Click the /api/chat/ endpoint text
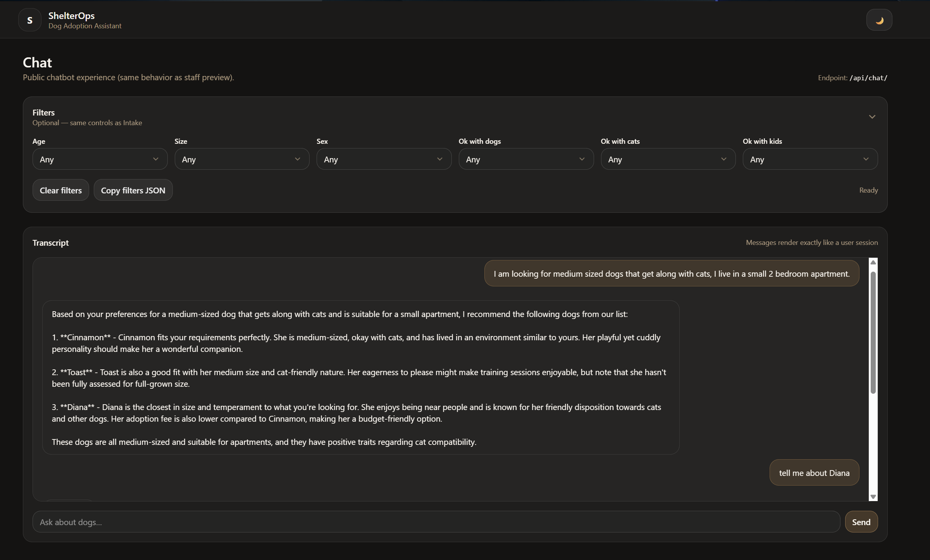The width and height of the screenshot is (930, 560). (x=868, y=78)
